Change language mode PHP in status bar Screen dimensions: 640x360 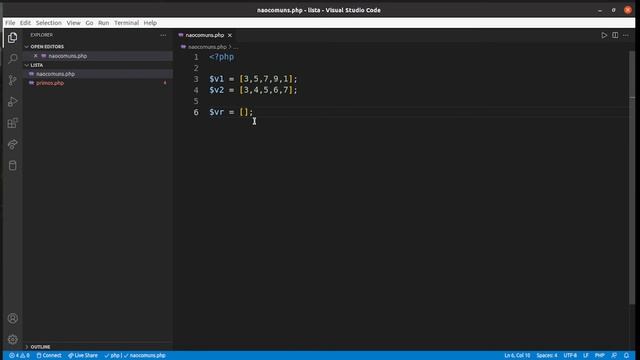click(x=600, y=356)
